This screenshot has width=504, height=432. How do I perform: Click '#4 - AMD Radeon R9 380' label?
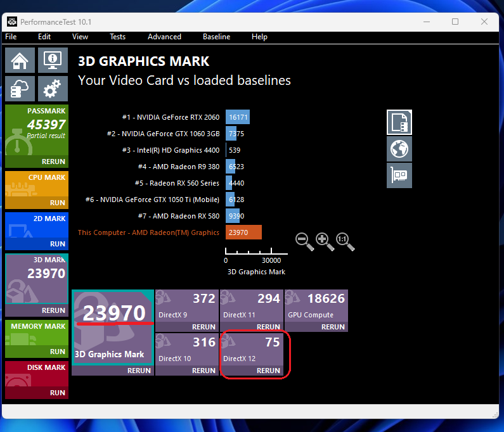179,167
